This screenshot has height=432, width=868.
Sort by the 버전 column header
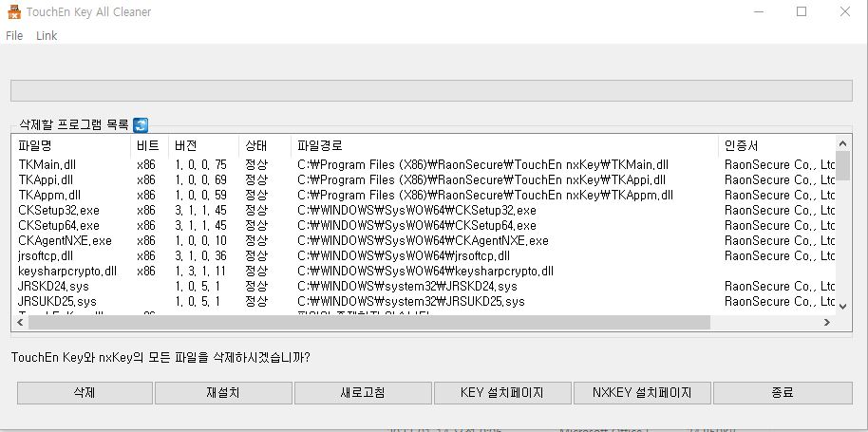pyautogui.click(x=204, y=146)
